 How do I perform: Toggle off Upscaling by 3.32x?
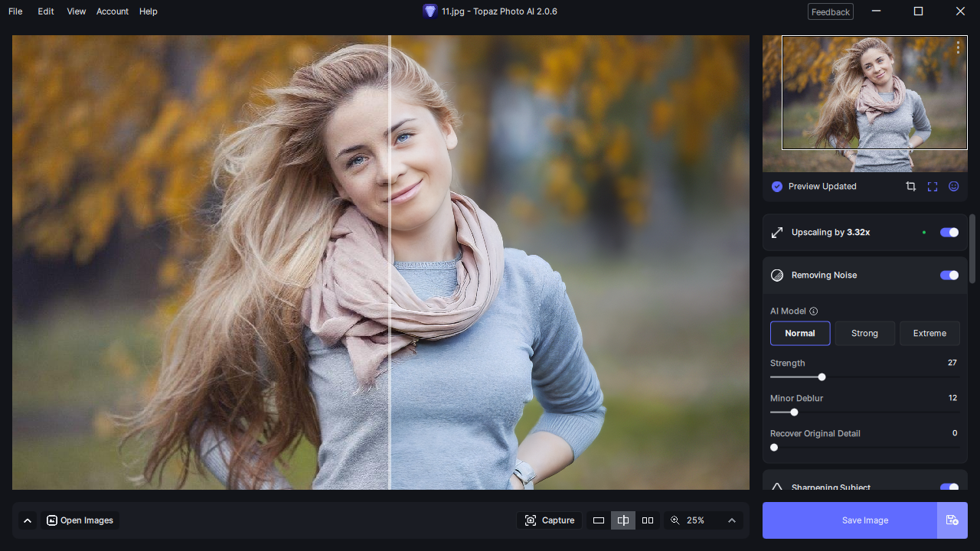pyautogui.click(x=949, y=233)
